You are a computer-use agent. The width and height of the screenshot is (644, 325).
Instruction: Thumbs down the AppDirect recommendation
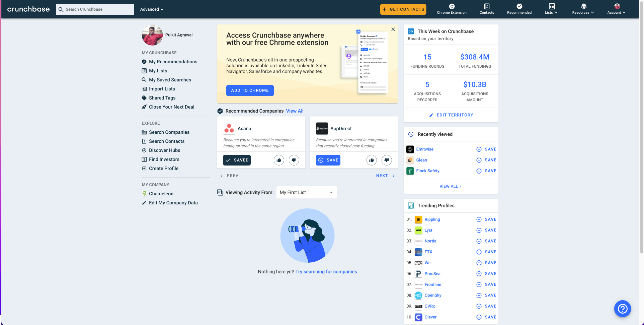(387, 160)
